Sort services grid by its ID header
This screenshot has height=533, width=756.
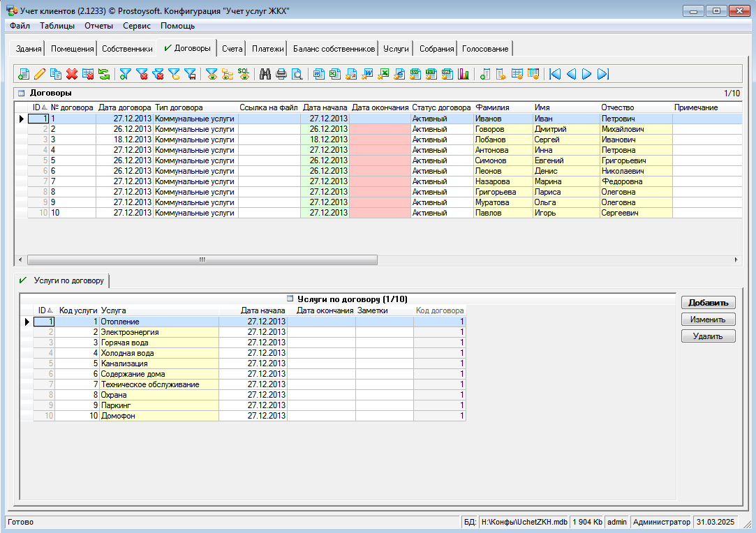[x=44, y=310]
